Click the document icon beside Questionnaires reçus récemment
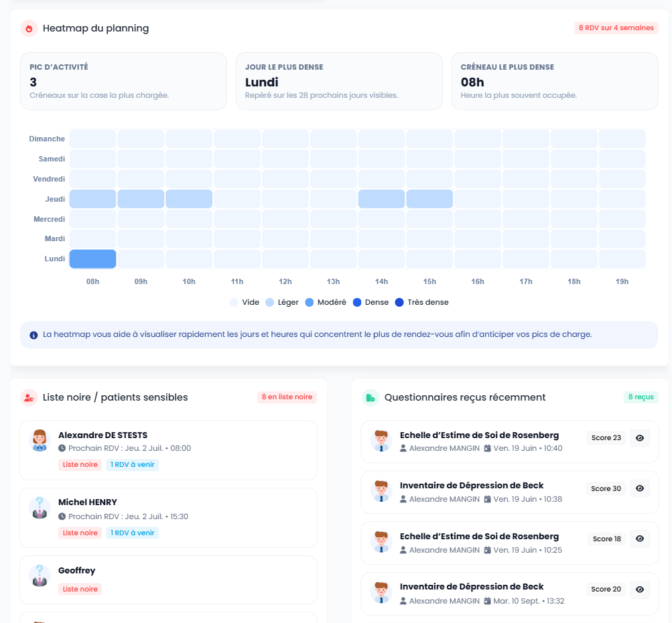Viewport: 672px width, 623px height. tap(371, 398)
